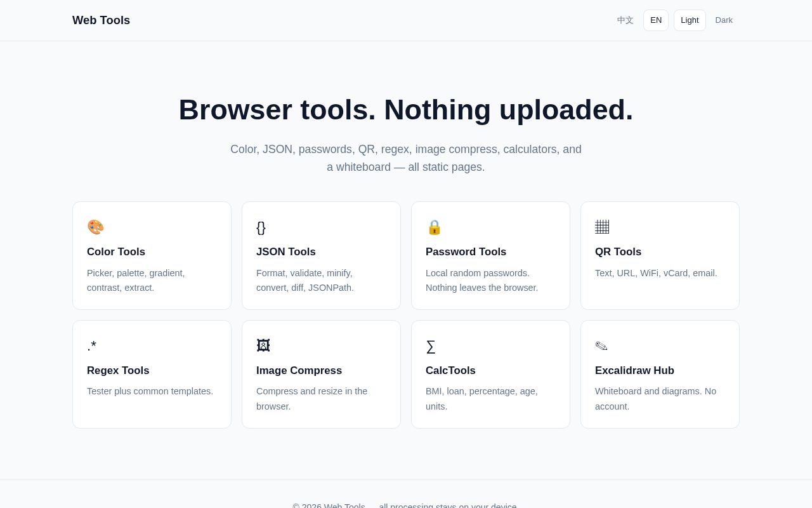Click the Regex Tools dot-star icon
The width and height of the screenshot is (812, 508).
tap(92, 346)
